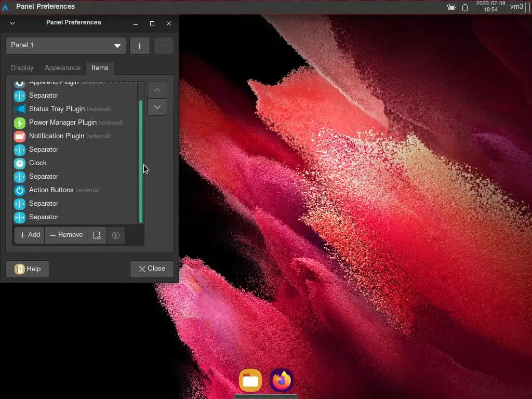This screenshot has height=399, width=532.
Task: Launch file manager from the dock
Action: point(250,380)
